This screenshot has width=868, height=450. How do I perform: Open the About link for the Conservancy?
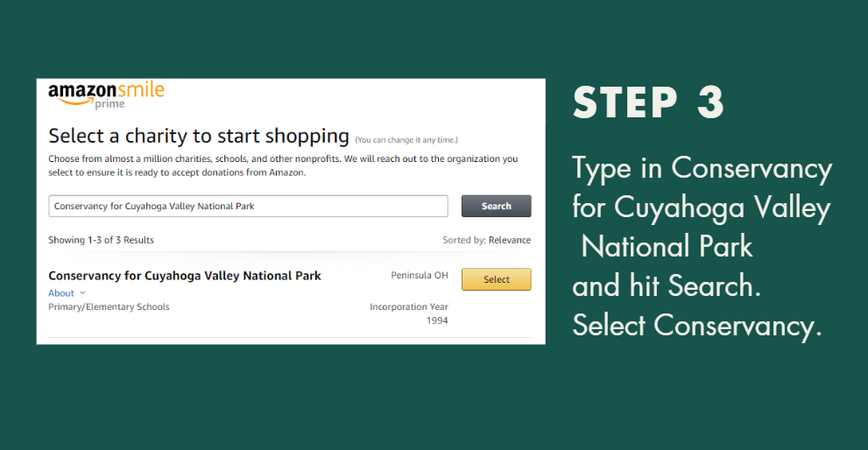61,292
